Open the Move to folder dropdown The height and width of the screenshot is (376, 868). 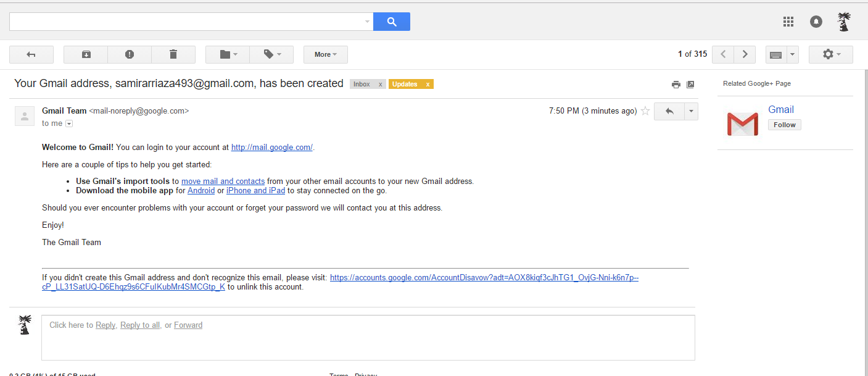click(x=228, y=54)
